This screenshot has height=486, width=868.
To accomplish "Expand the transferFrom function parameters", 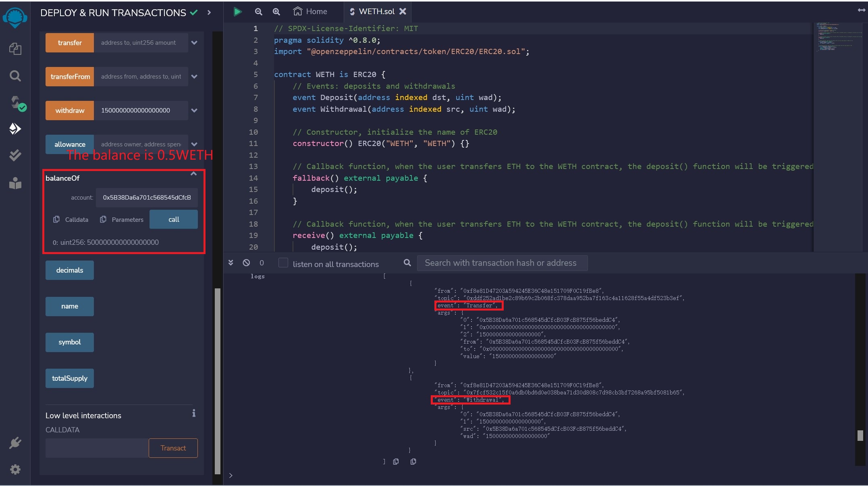I will [194, 77].
